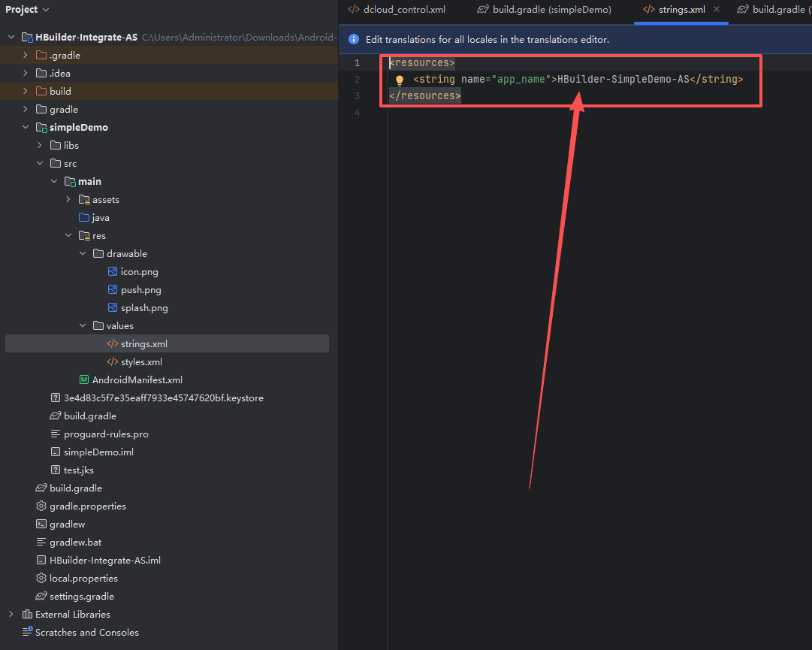Click the proguard-rules.pro text file icon
This screenshot has height=650, width=812.
(56, 434)
